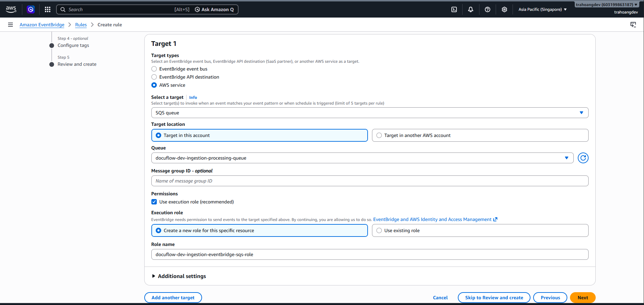
Task: Select EventBridge event bus target type
Action: coord(154,69)
